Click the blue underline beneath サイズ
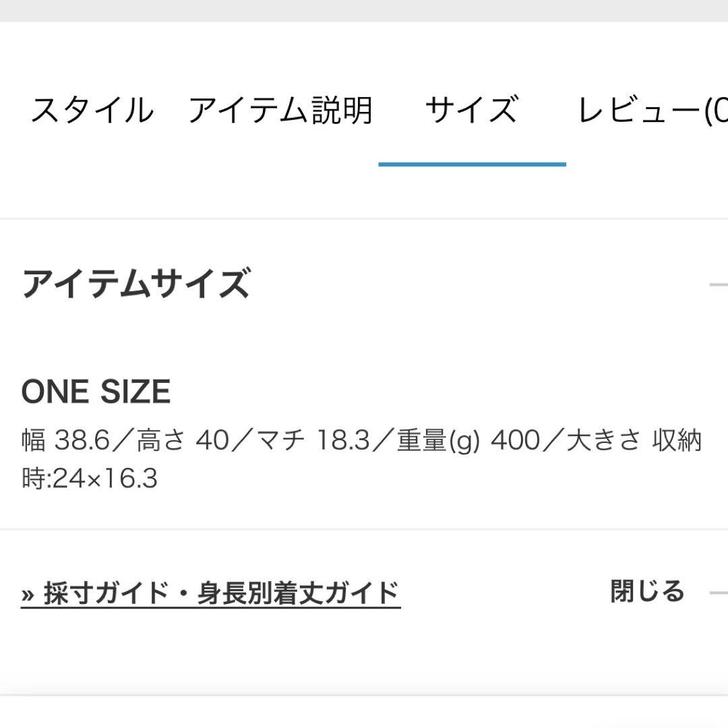This screenshot has width=728, height=728. point(472,164)
